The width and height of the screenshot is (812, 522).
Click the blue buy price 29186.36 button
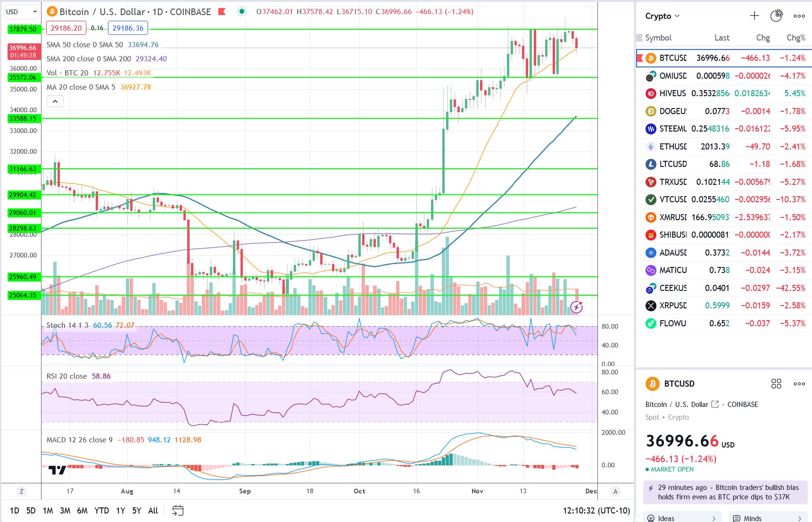pos(128,28)
